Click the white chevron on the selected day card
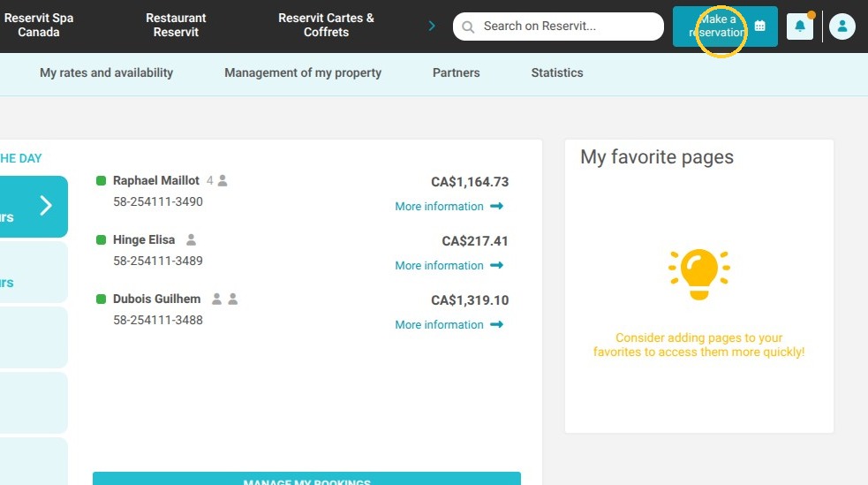The width and height of the screenshot is (868, 485). (46, 206)
